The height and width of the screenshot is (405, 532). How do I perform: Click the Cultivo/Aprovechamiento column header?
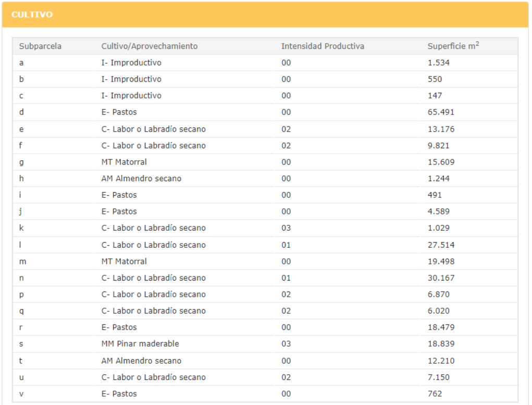pyautogui.click(x=149, y=46)
